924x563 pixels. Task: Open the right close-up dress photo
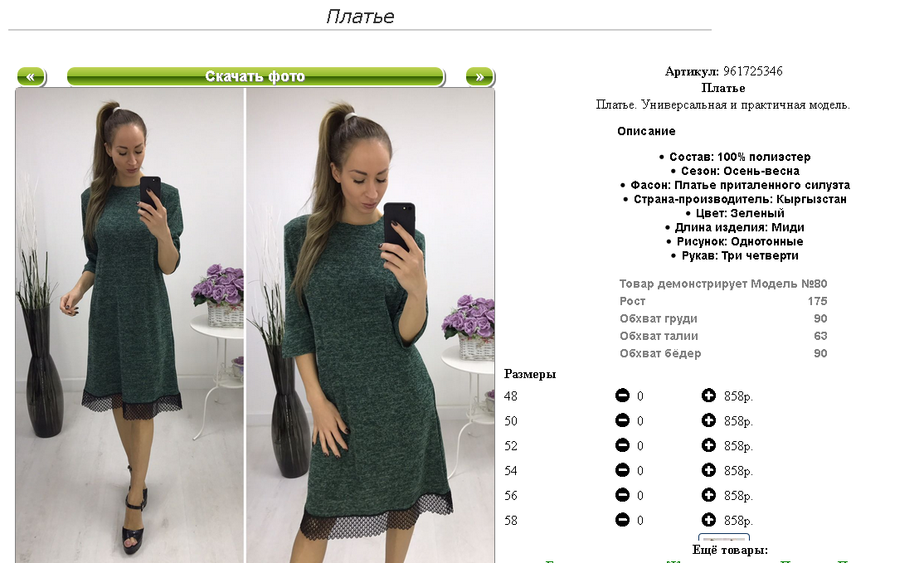(370, 325)
